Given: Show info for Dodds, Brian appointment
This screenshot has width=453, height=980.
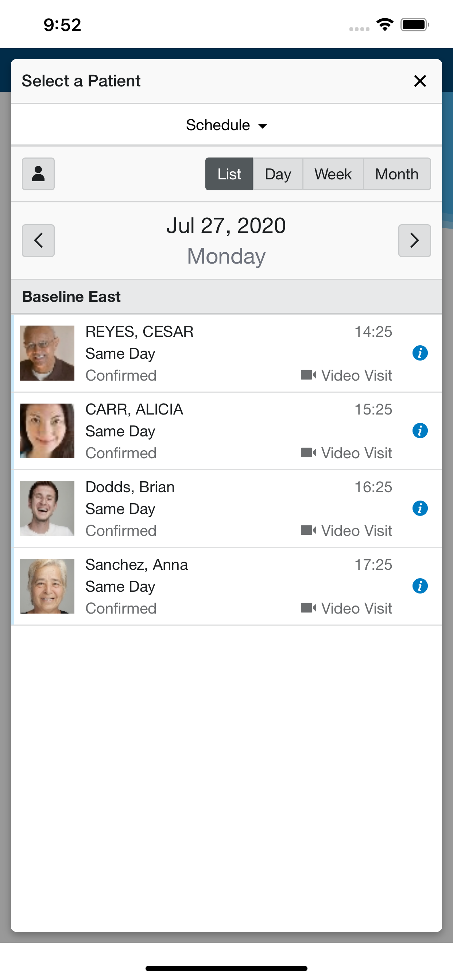Looking at the screenshot, I should point(420,508).
